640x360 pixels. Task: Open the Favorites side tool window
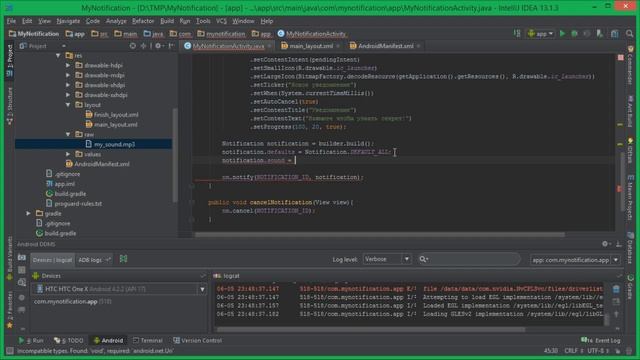click(x=10, y=309)
